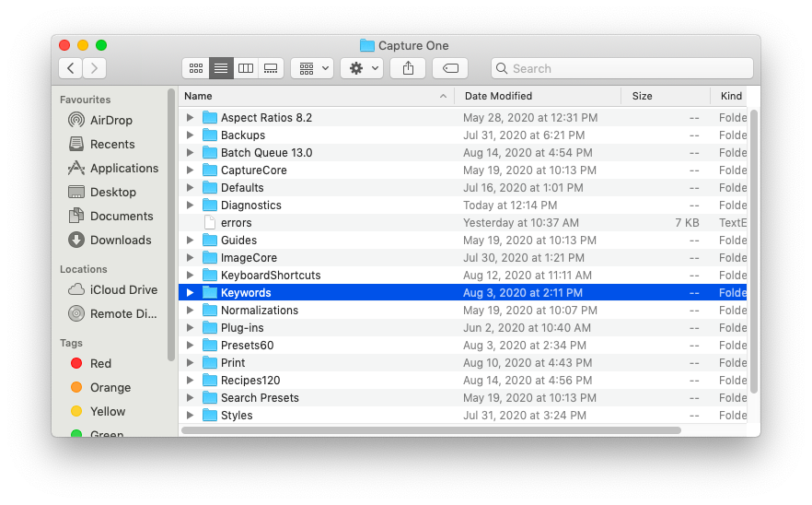Select the 'CaptureCore' folder name
Viewport: 812px width, 505px height.
(x=254, y=170)
